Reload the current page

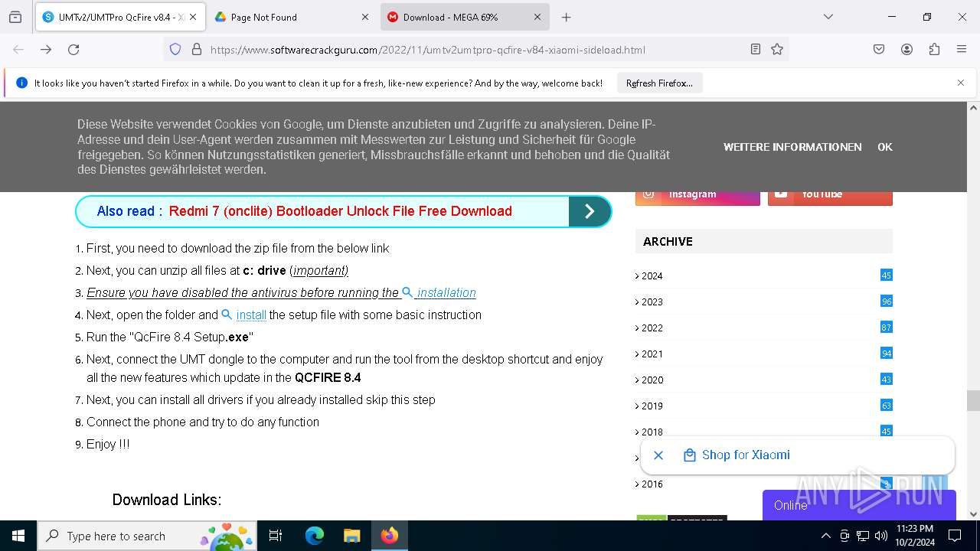[73, 49]
